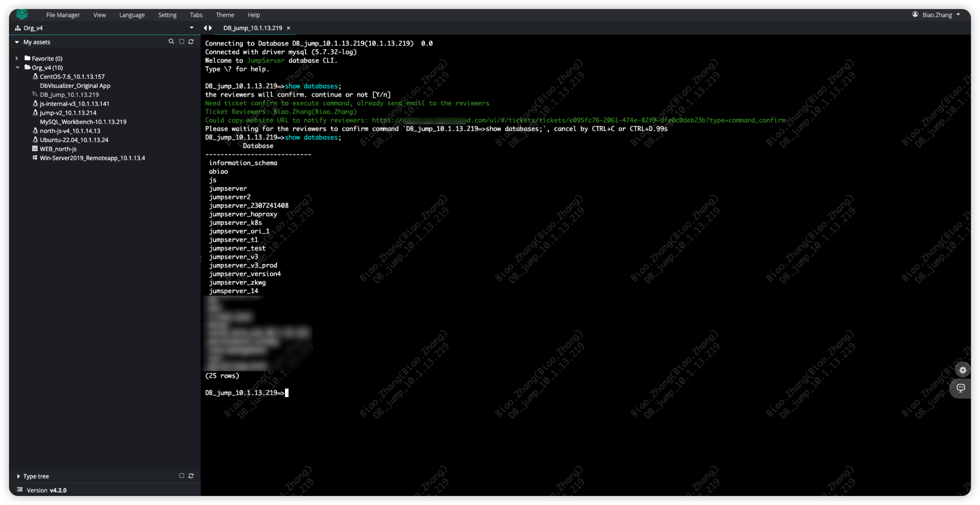The image size is (980, 505).
Task: Click the information_schema database row
Action: [x=243, y=163]
